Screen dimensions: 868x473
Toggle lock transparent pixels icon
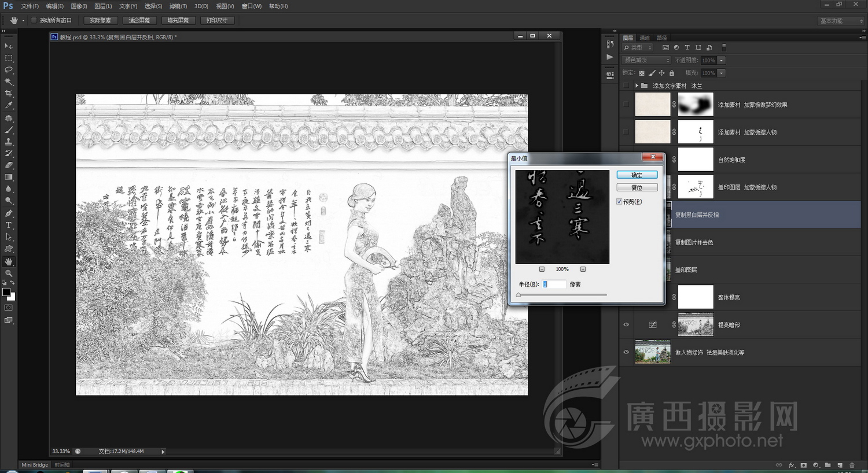tap(642, 73)
